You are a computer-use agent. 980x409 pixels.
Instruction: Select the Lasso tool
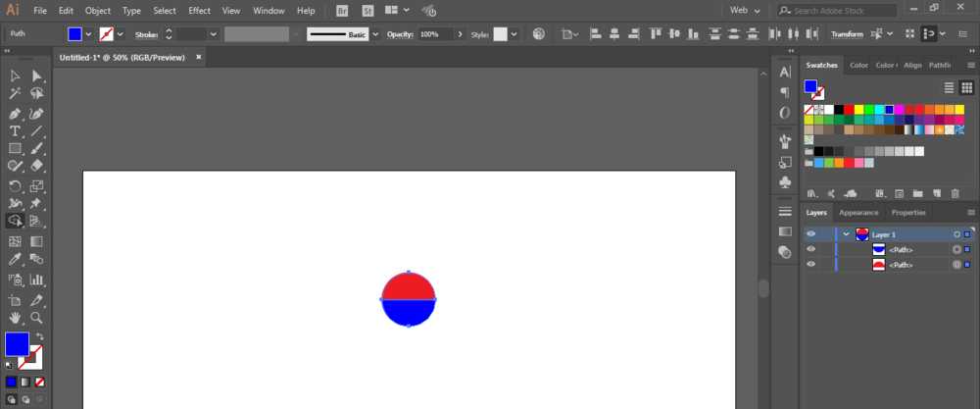(37, 94)
